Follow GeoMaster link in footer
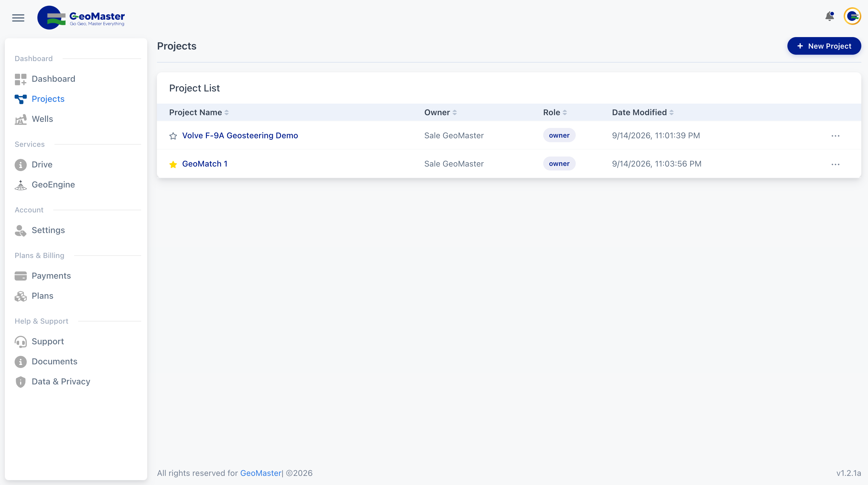The height and width of the screenshot is (485, 868). coord(260,473)
